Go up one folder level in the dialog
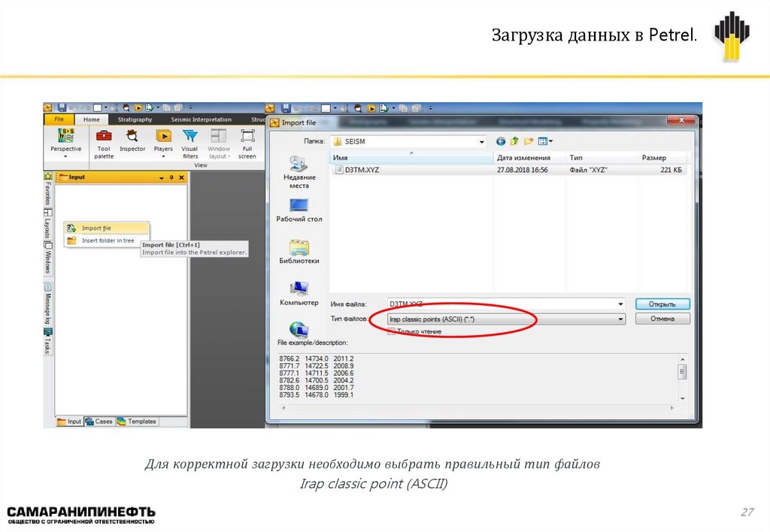Screen dimensions: 770x532 tap(514, 141)
